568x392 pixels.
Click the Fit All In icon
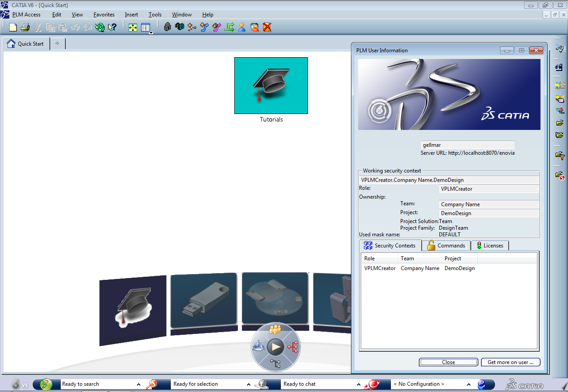(x=133, y=27)
